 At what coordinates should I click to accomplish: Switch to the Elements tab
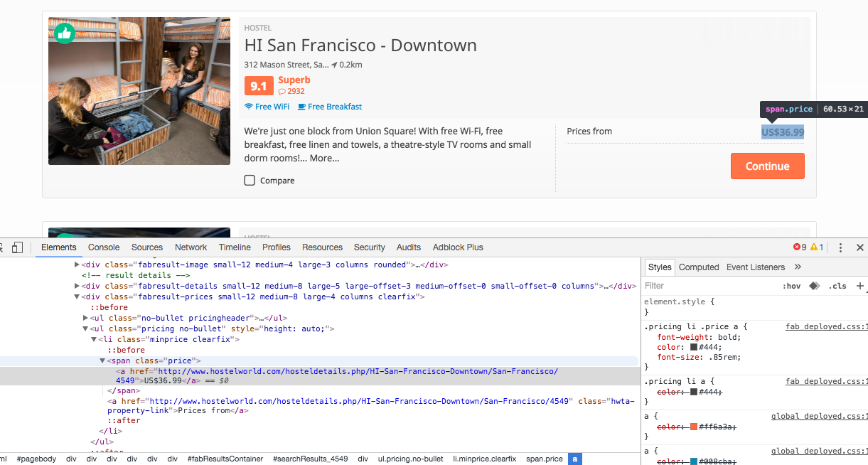tap(58, 247)
